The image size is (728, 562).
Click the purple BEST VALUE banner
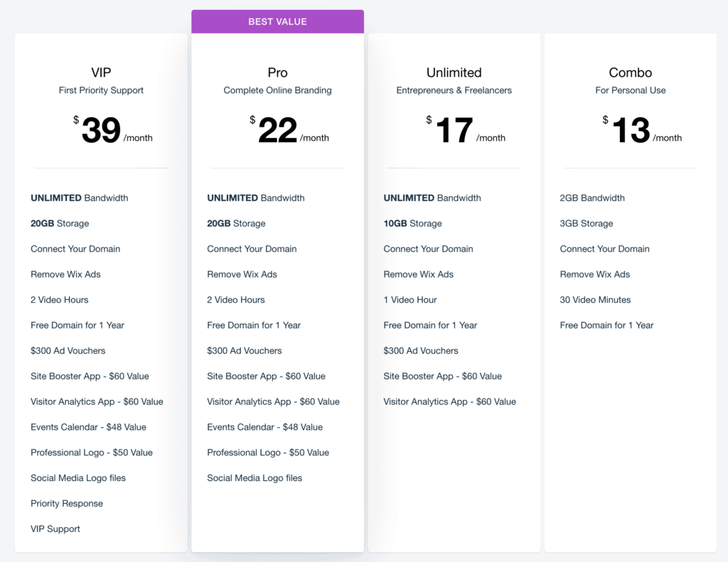tap(278, 21)
